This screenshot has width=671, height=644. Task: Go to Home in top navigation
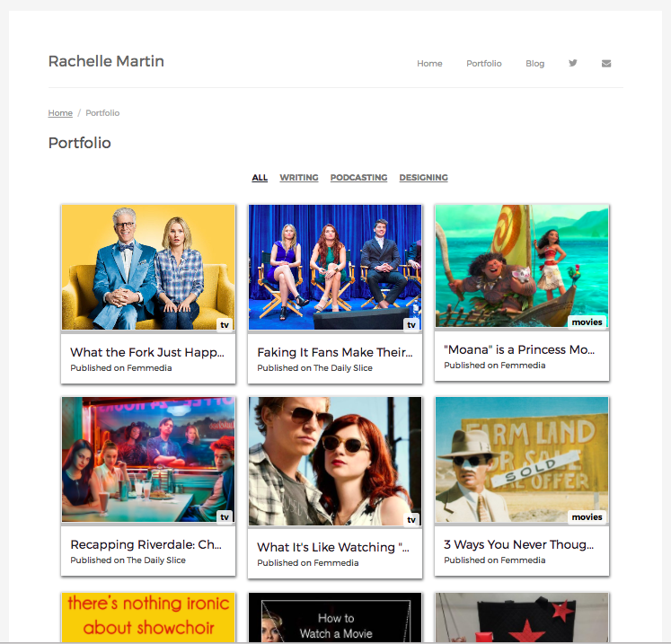tap(429, 64)
